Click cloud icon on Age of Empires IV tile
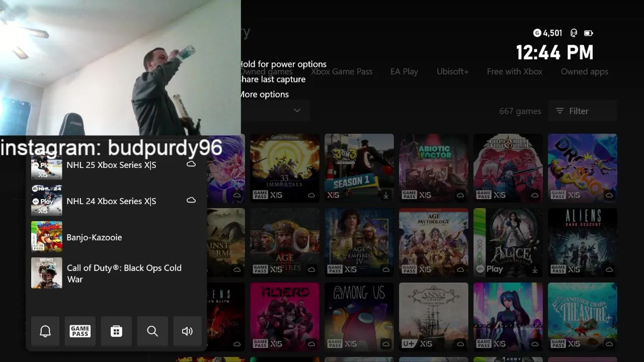 (x=386, y=270)
